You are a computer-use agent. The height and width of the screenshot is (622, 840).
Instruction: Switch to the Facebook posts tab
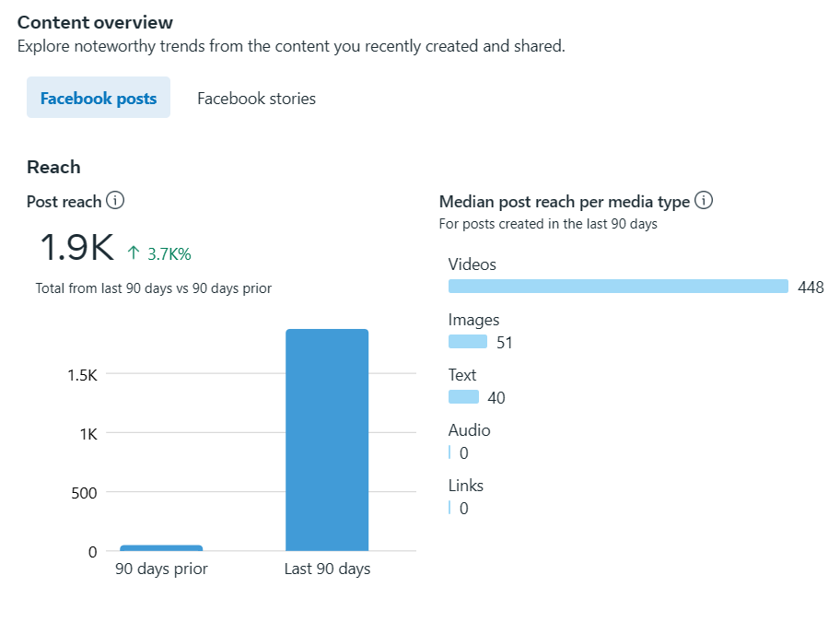[x=99, y=98]
